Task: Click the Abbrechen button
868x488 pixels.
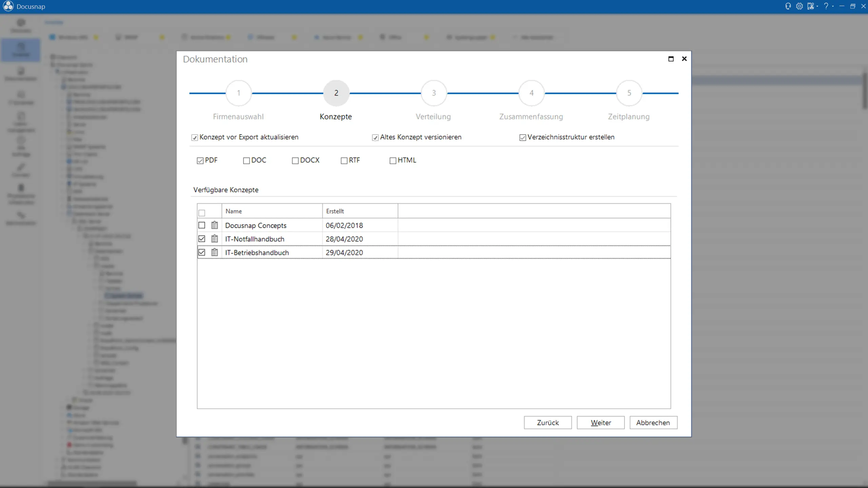Action: (x=653, y=423)
